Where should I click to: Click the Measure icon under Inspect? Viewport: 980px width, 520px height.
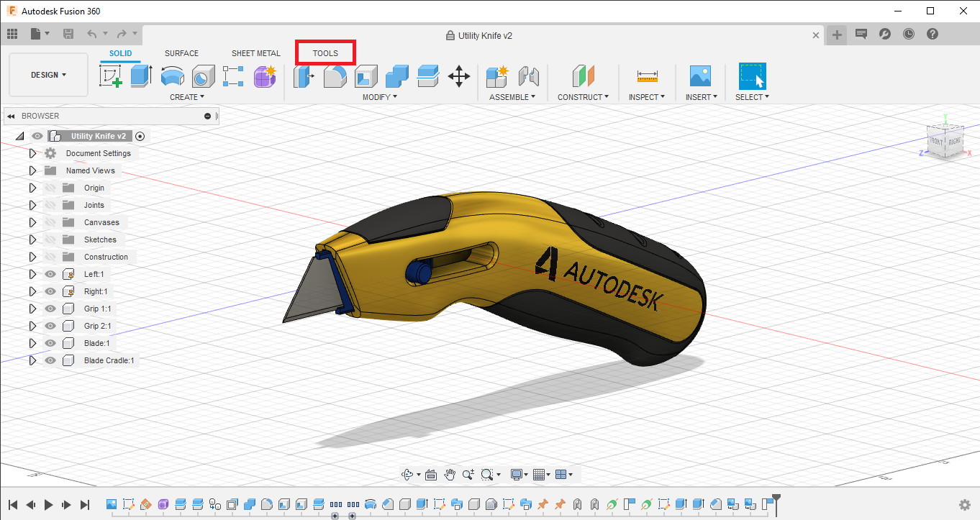click(x=647, y=76)
